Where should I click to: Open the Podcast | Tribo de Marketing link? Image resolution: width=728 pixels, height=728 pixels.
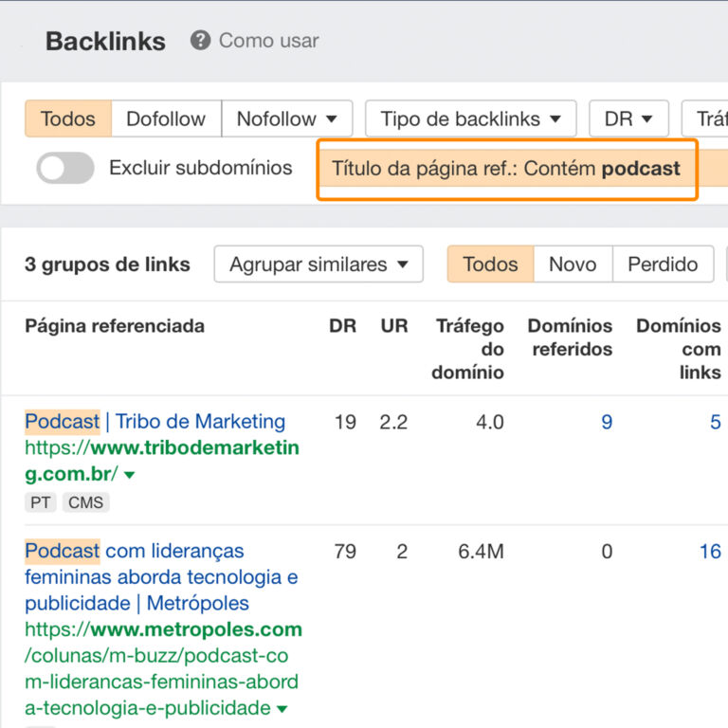click(x=155, y=422)
